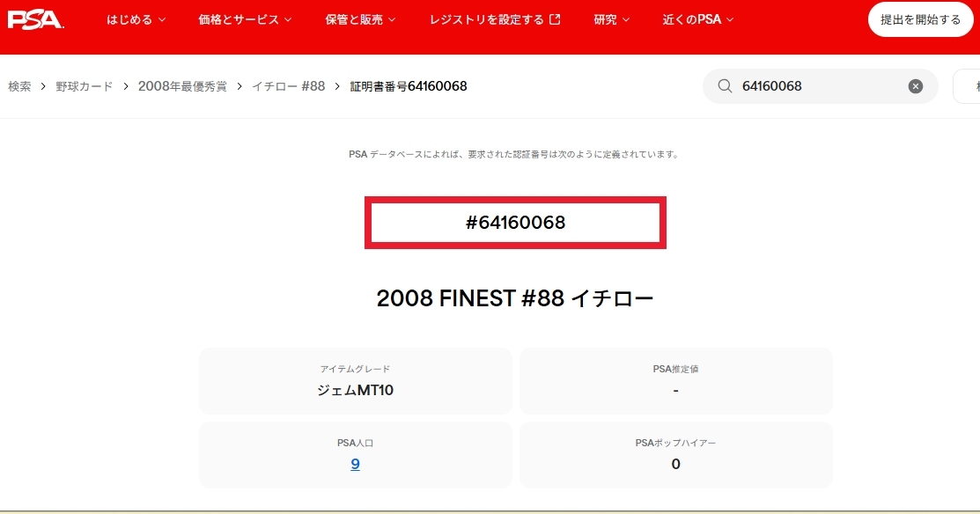The image size is (980, 514).
Task: Open the 野球カード breadcrumb link
Action: pos(85,86)
